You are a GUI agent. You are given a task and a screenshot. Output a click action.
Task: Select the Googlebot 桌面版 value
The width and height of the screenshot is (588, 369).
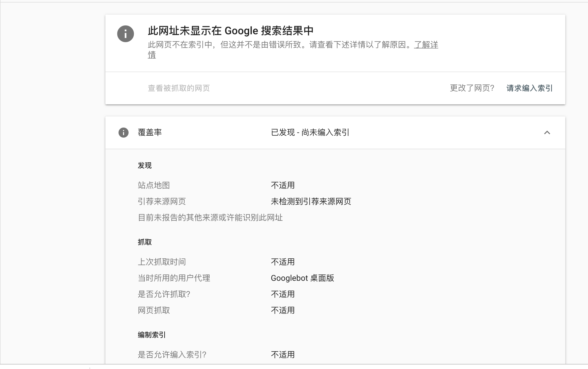point(302,278)
